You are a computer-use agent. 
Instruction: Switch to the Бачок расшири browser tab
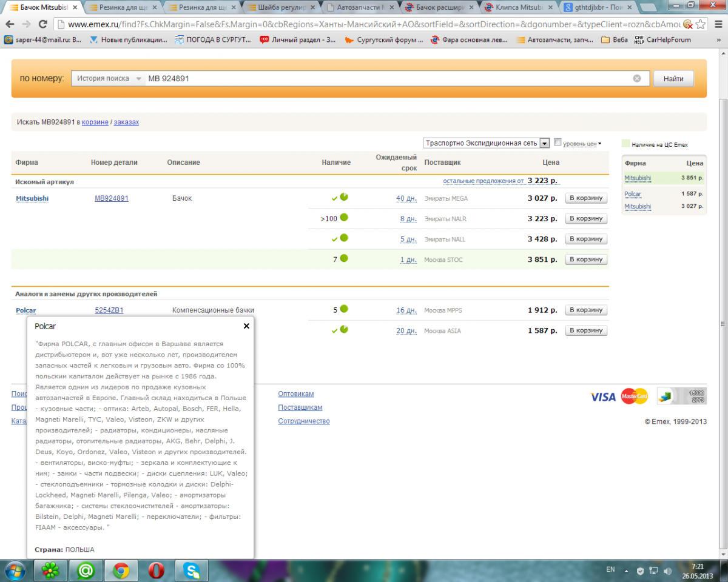coord(440,7)
